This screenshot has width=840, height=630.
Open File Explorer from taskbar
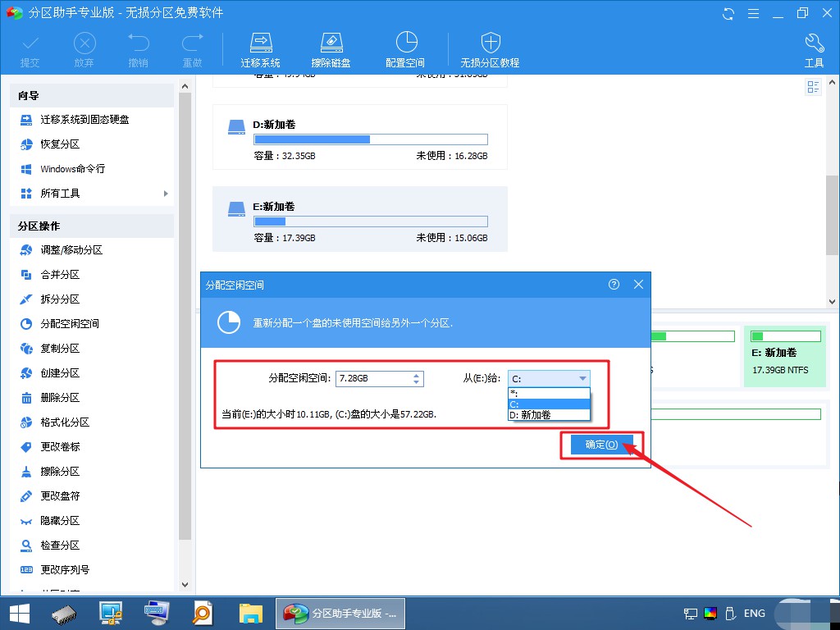[x=251, y=614]
